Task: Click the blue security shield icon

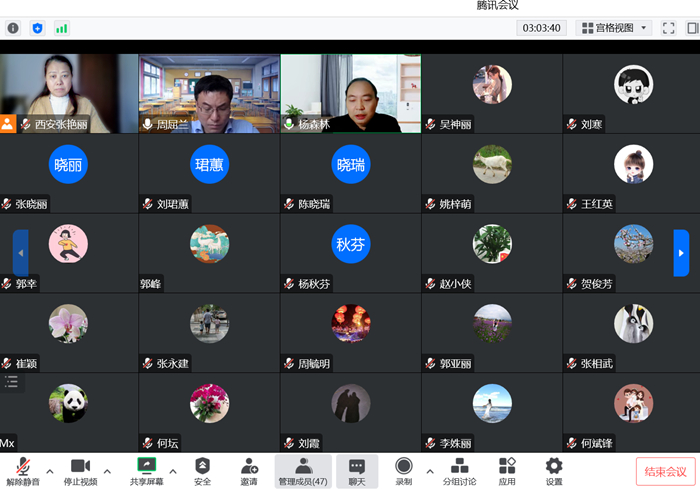Action: (38, 28)
